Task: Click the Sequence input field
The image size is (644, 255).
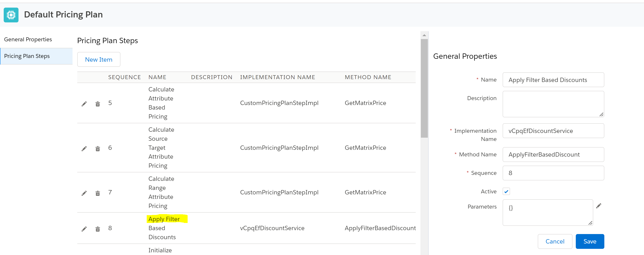Action: pyautogui.click(x=553, y=173)
